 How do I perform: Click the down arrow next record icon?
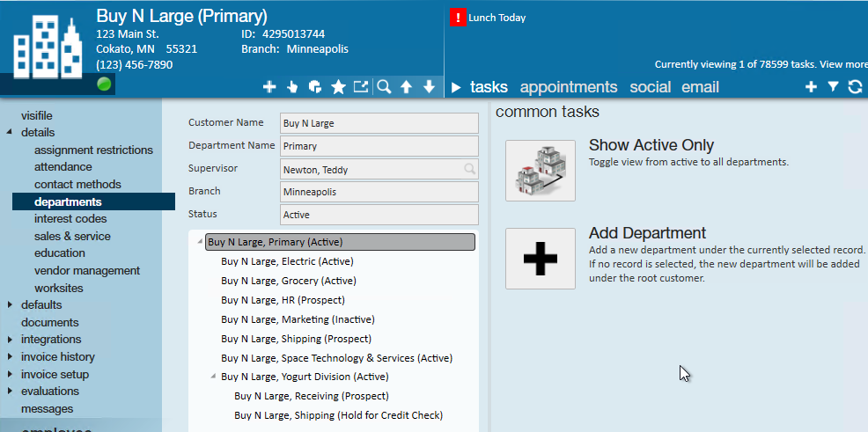tap(429, 87)
